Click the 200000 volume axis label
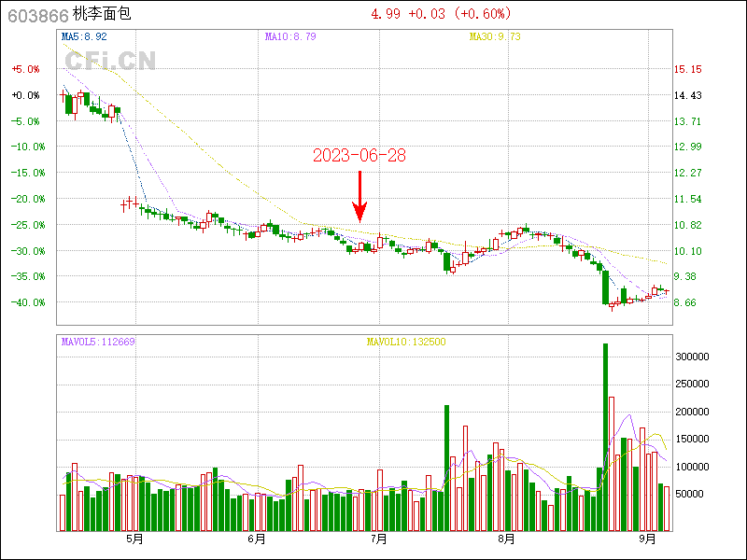The image size is (747, 560). click(692, 412)
